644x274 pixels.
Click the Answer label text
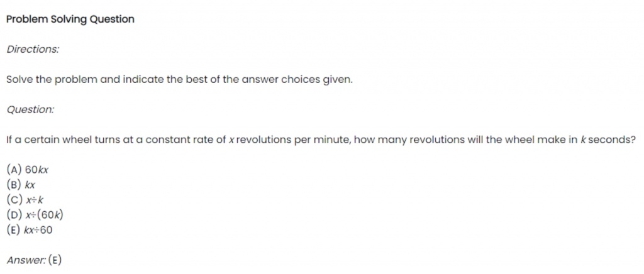(x=26, y=260)
